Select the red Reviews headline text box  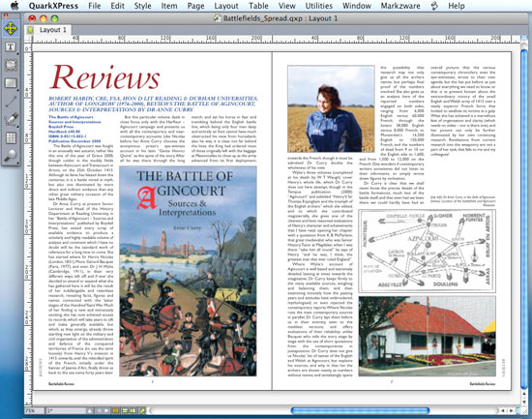(105, 77)
